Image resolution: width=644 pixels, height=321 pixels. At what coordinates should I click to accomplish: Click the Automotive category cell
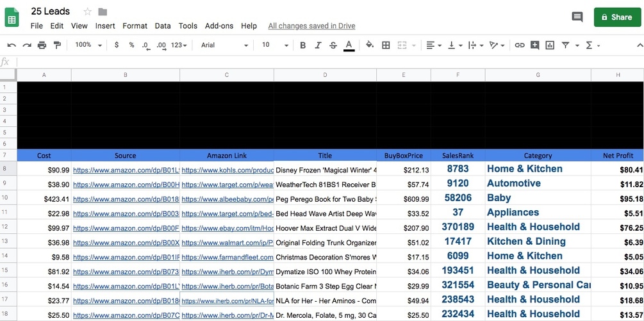(538, 183)
